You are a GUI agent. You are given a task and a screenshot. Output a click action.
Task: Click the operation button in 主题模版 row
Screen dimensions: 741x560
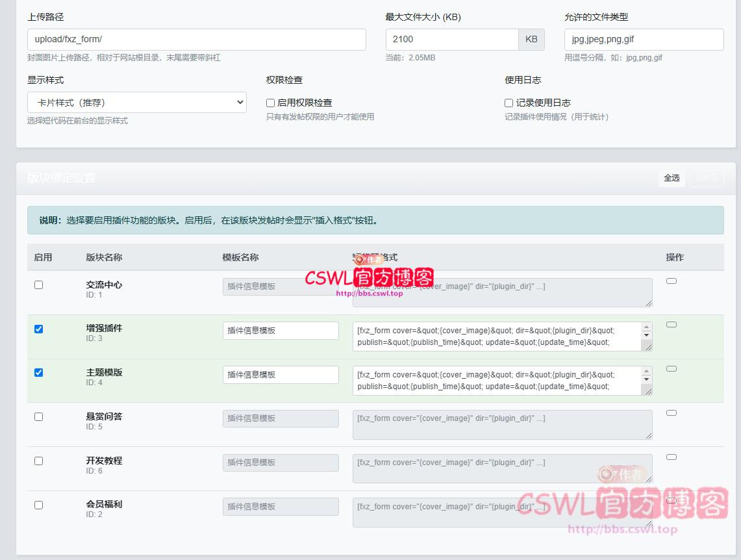672,368
